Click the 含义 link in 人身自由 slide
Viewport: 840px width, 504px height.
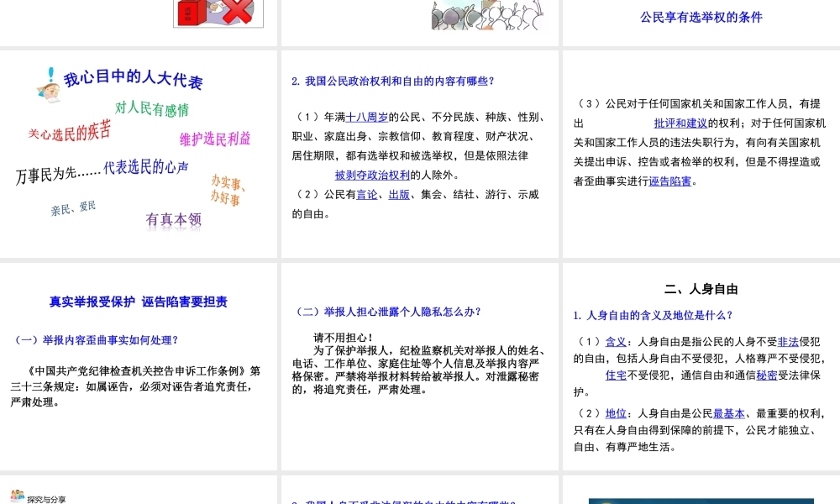pyautogui.click(x=616, y=341)
